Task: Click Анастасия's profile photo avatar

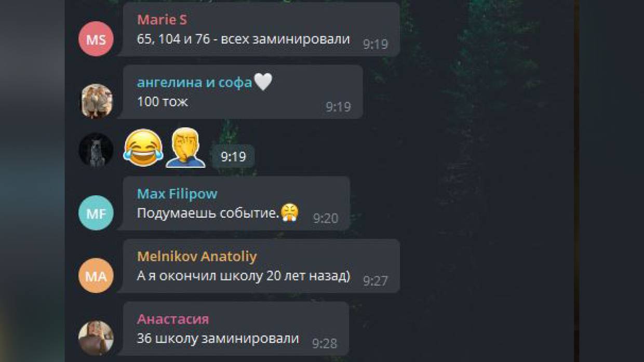Action: (x=96, y=338)
